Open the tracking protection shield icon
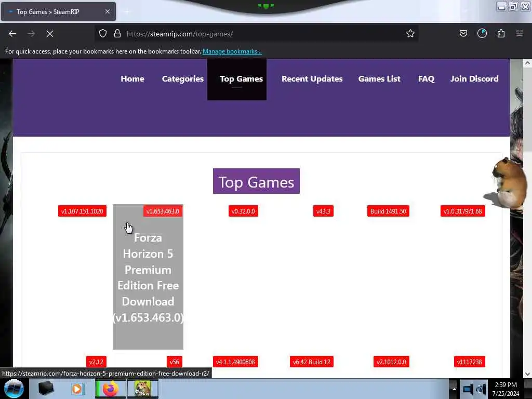The width and height of the screenshot is (532, 399). click(103, 34)
